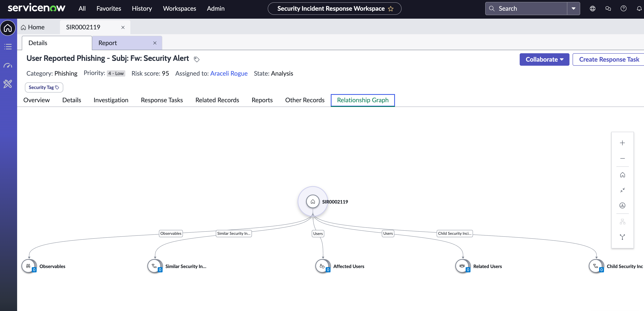Viewport: 644px width, 311px height.
Task: Open the sidebar list view icon
Action: point(8,47)
